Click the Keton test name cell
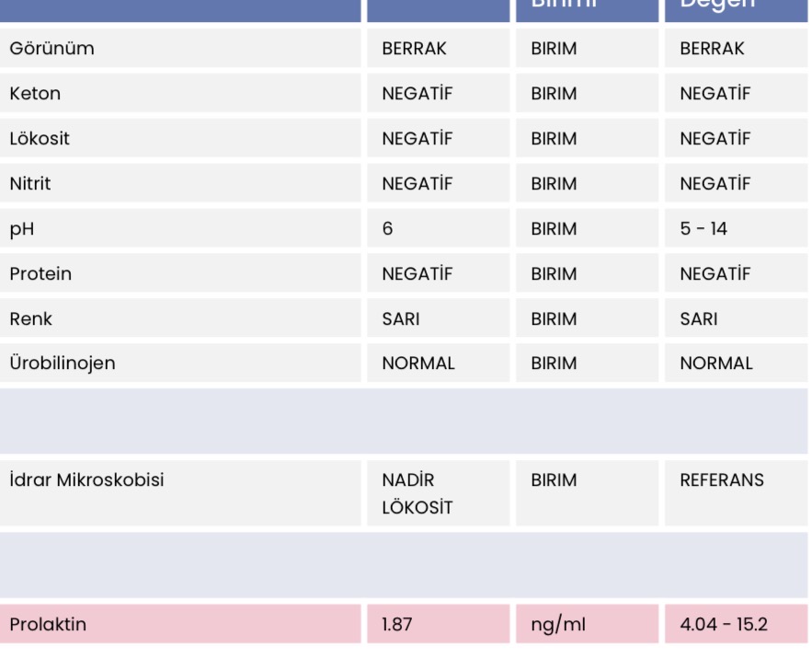 (180, 93)
